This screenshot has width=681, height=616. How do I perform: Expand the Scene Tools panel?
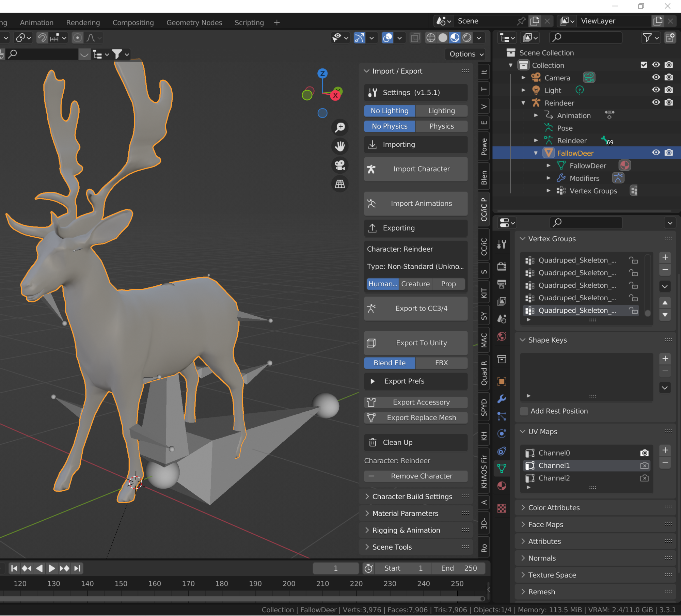(x=367, y=547)
